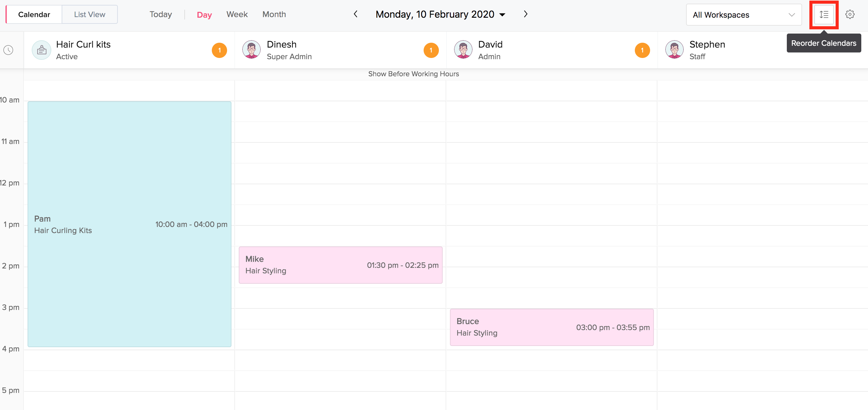Click Dinesh's avatar icon
The height and width of the screenshot is (410, 868).
pyautogui.click(x=251, y=50)
